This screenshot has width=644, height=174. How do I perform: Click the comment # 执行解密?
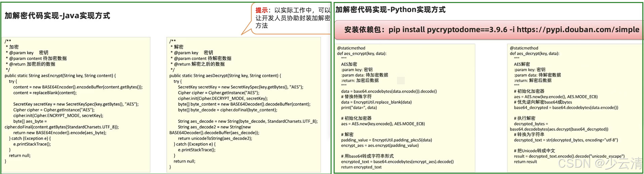pos(525,118)
